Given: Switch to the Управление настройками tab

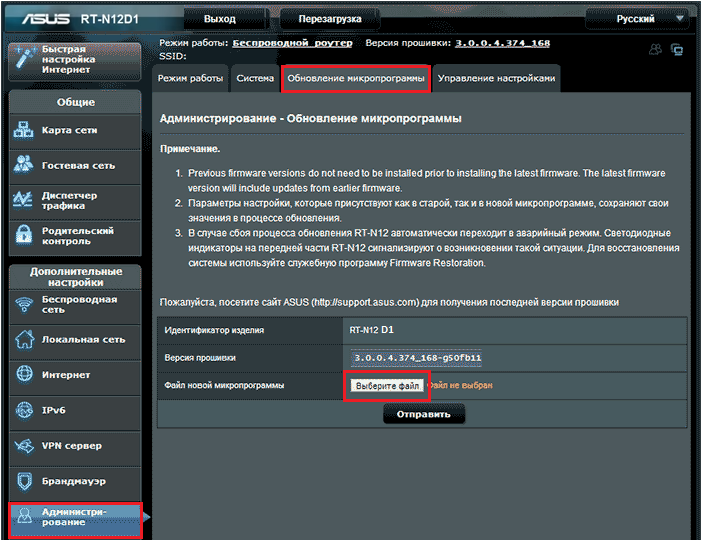Looking at the screenshot, I should 495,78.
